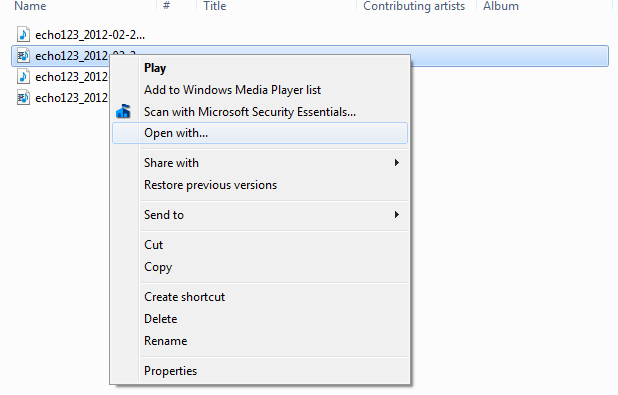
Task: Expand the Send to submenu arrow
Action: [x=396, y=215]
